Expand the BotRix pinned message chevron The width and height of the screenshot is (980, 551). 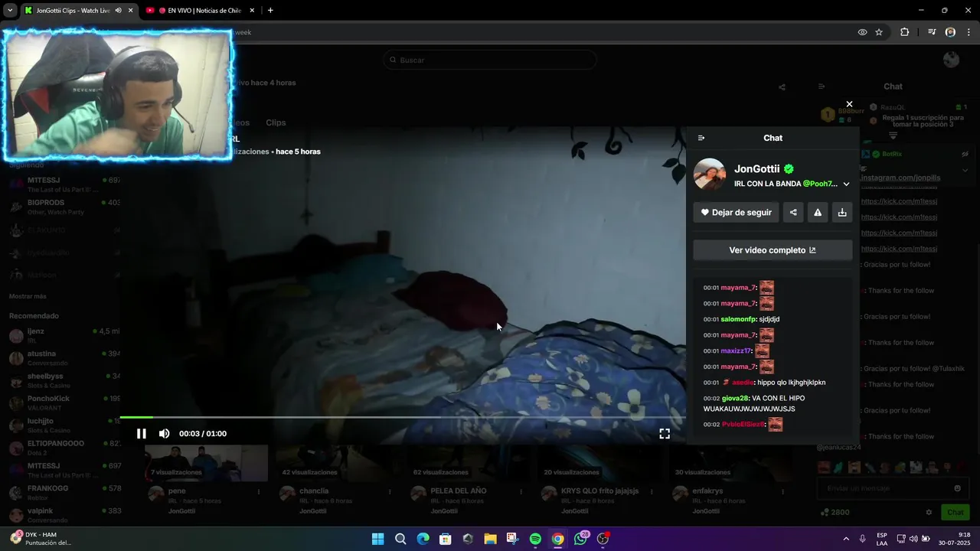pos(965,170)
